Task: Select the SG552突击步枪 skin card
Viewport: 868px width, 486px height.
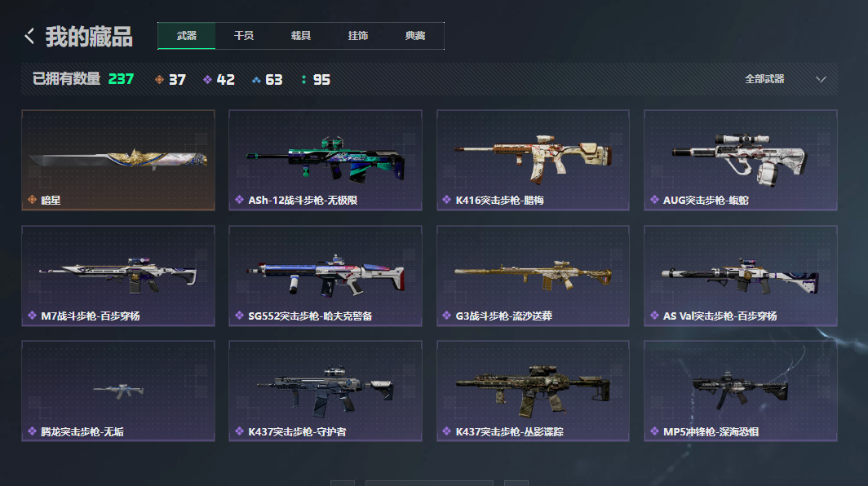Action: [x=325, y=276]
